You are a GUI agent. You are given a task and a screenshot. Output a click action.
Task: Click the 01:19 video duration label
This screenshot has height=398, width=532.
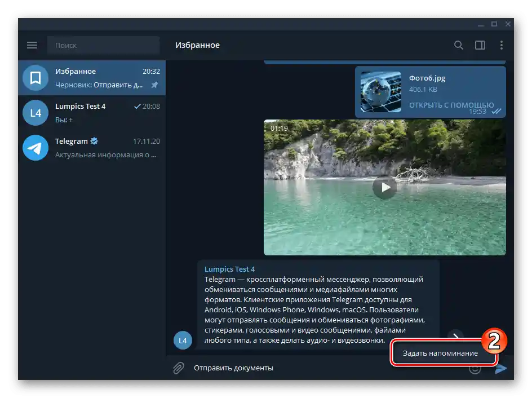point(279,129)
